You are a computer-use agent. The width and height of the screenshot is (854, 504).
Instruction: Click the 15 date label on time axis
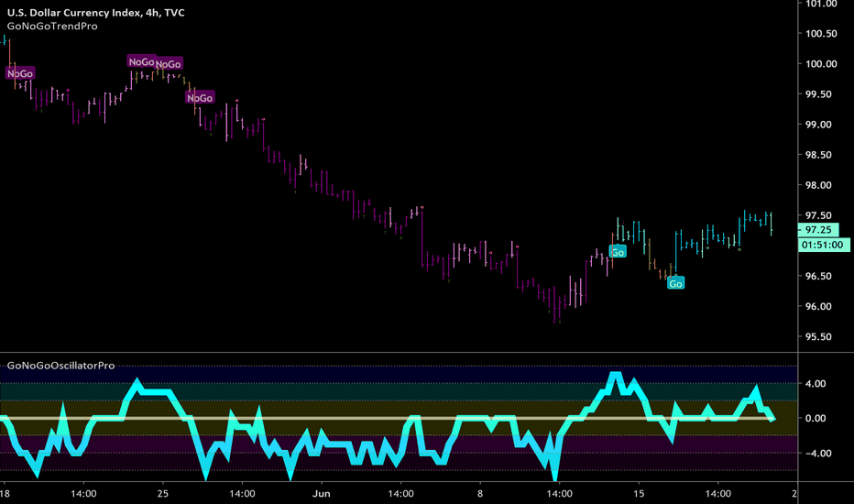(x=639, y=494)
